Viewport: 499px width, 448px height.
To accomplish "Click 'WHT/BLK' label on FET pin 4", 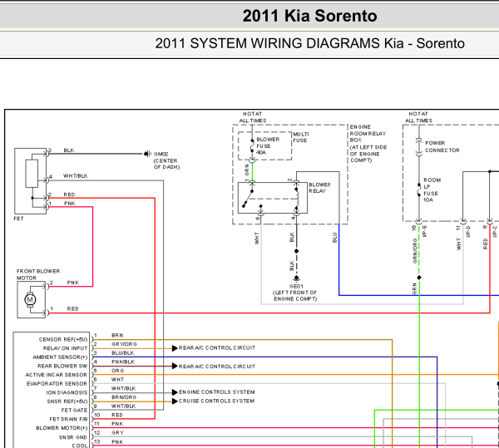I will [x=76, y=176].
